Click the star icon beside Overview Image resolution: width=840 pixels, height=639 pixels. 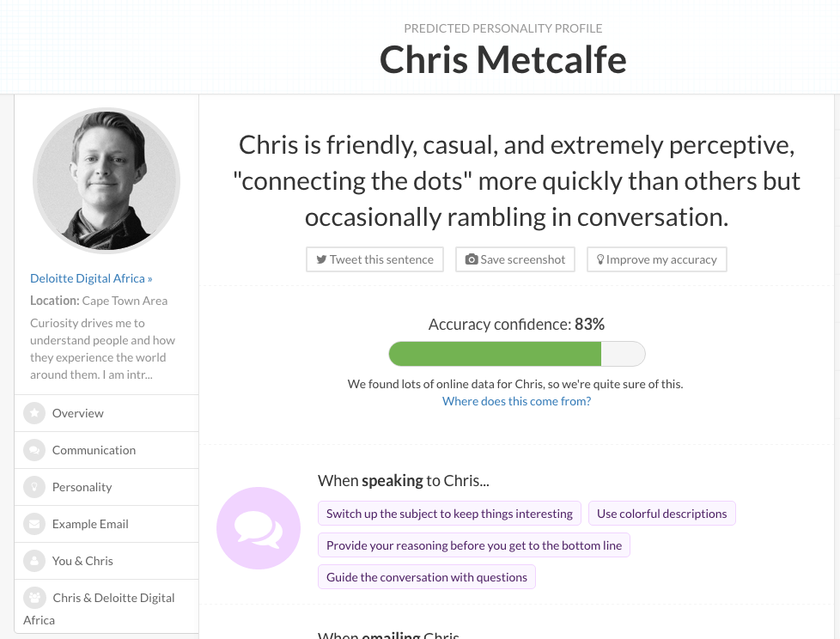pos(34,413)
